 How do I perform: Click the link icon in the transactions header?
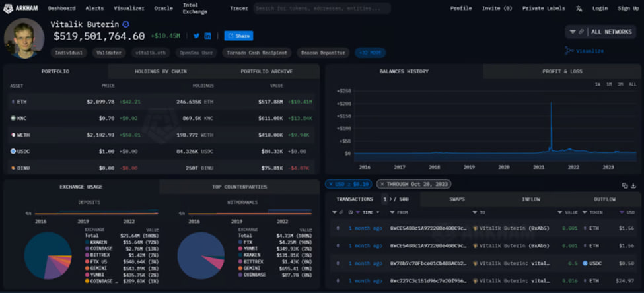[341, 212]
